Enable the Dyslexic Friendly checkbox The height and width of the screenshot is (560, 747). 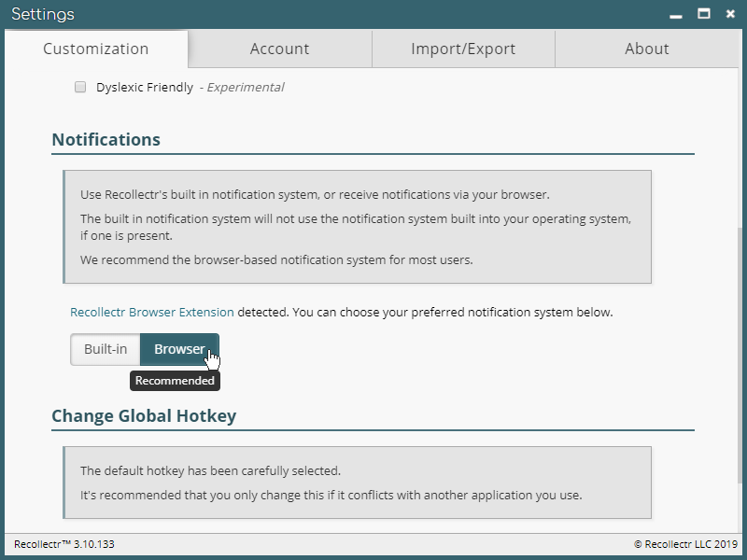(x=80, y=87)
